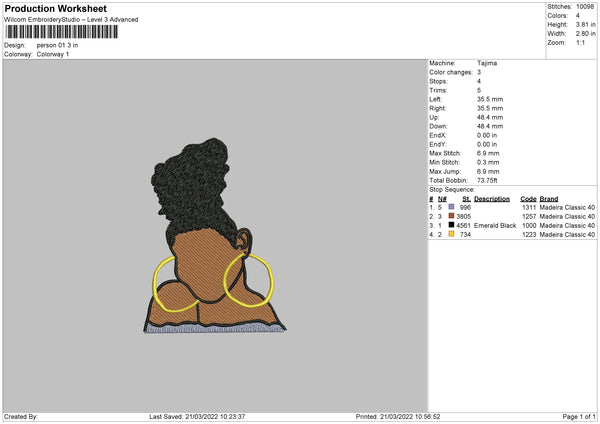This screenshot has width=600, height=424.
Task: Click the yellow thread swatch for 1223
Action: (x=451, y=234)
